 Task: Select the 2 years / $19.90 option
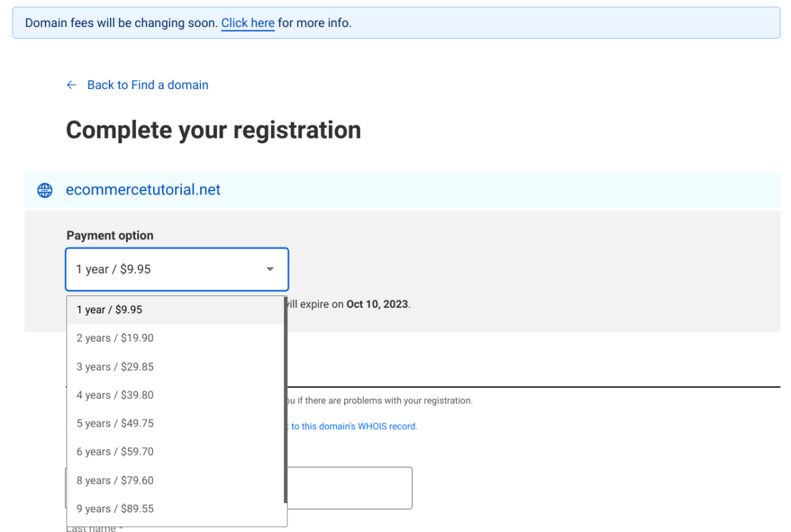pos(115,338)
